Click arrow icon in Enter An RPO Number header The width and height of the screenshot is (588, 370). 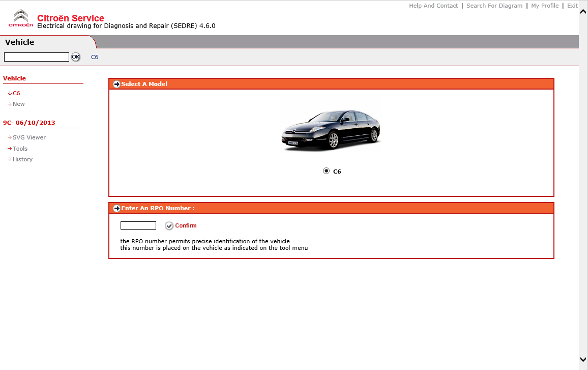coord(117,208)
